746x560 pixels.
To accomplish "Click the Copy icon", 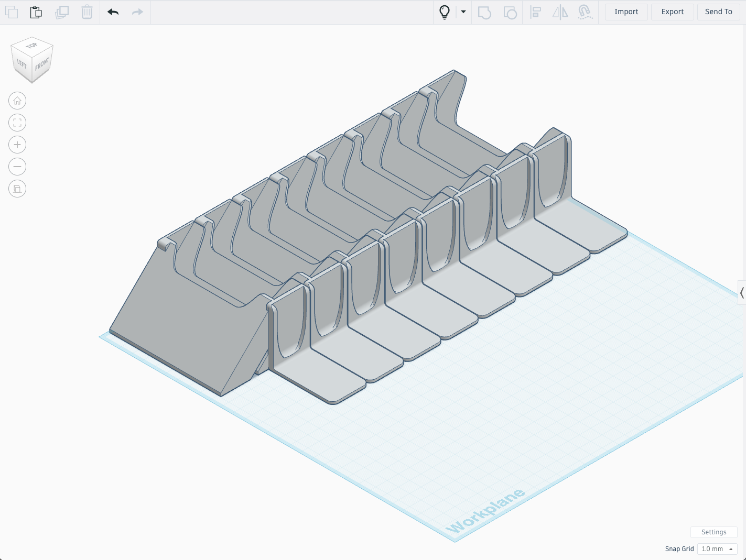I will click(11, 12).
